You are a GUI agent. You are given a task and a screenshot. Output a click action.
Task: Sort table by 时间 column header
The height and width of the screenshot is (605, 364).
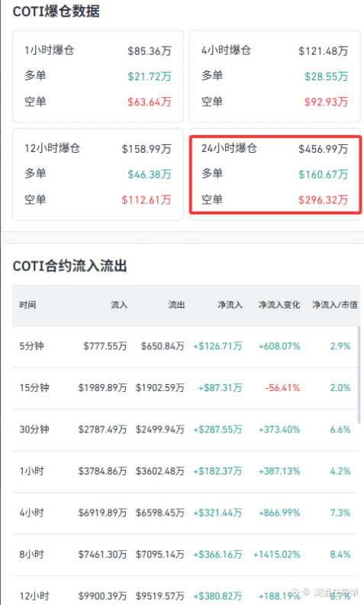[x=27, y=305]
